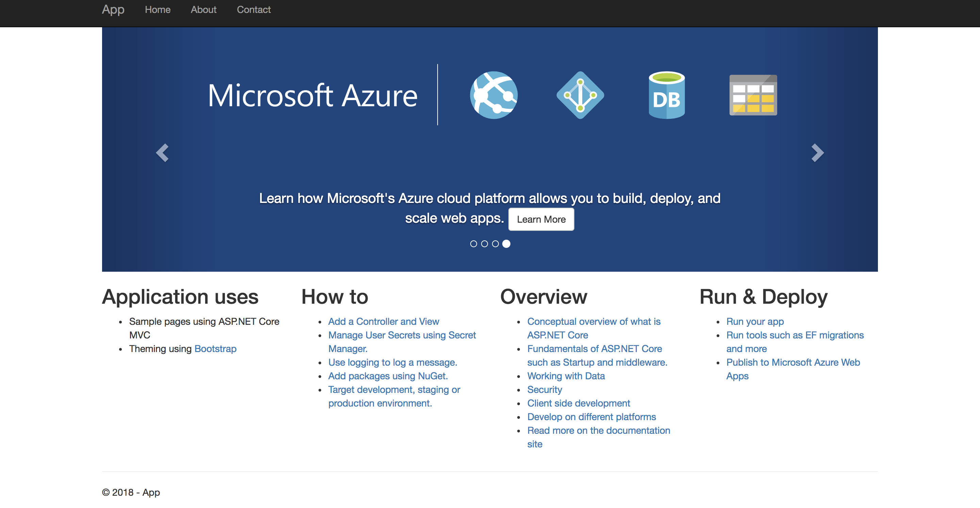Click the Overview heading
This screenshot has height=508, width=980.
pyautogui.click(x=544, y=297)
